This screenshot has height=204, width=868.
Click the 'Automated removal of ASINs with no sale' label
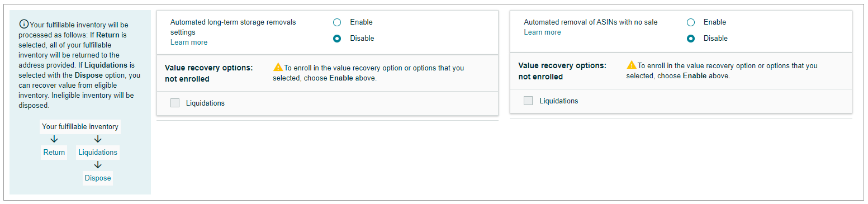(591, 22)
